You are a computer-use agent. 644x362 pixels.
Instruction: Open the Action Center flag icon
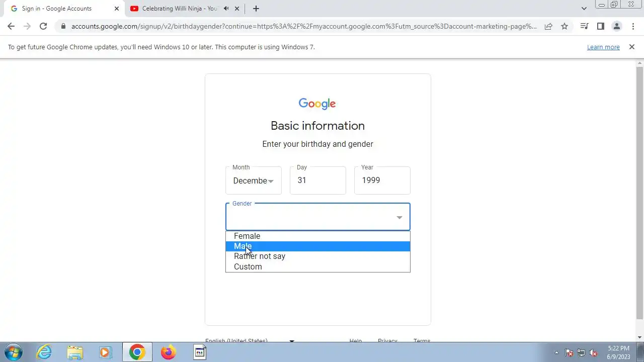point(569,352)
